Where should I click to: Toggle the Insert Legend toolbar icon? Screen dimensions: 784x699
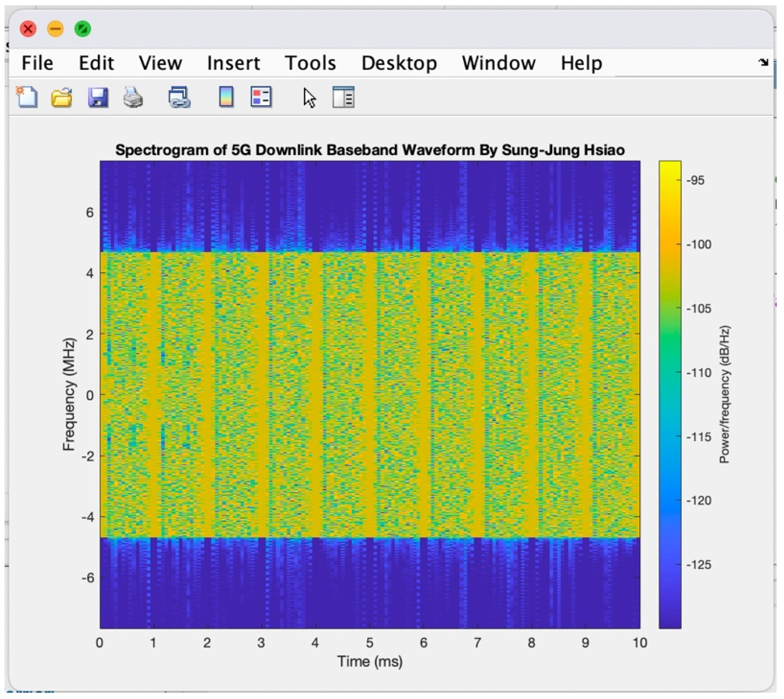click(x=261, y=97)
